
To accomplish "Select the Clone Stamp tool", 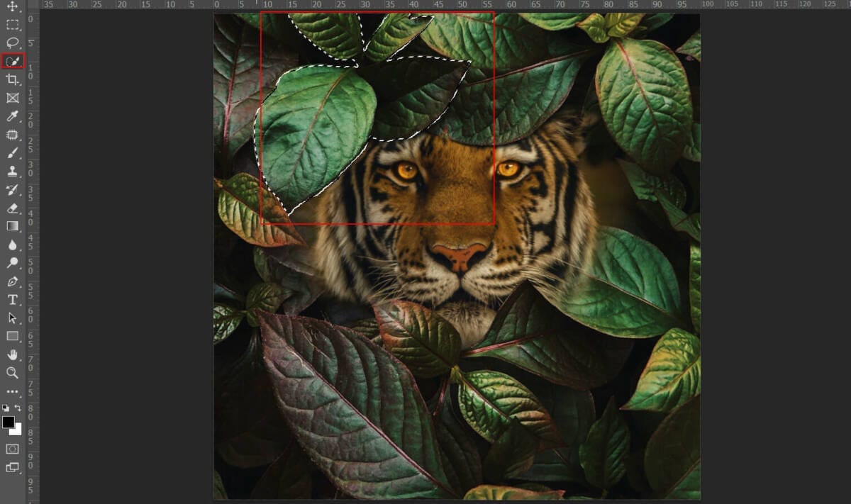I will [x=12, y=172].
